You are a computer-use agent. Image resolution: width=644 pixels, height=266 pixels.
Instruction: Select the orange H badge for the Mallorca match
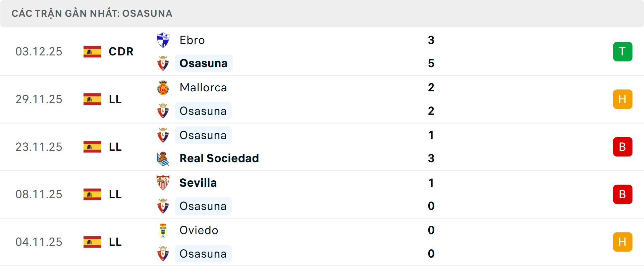623,99
